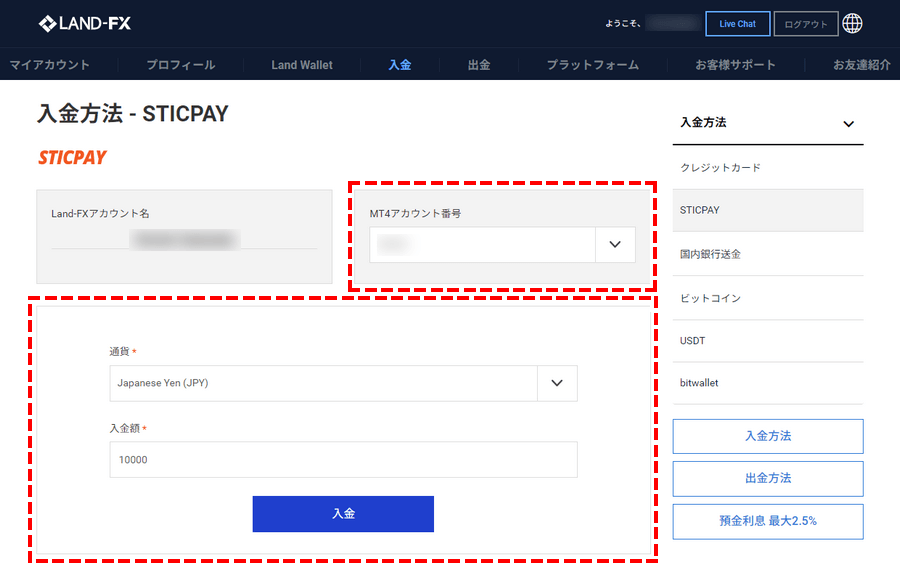Open the MT4アカウント番号 dropdown
This screenshot has height=571, width=900.
502,244
